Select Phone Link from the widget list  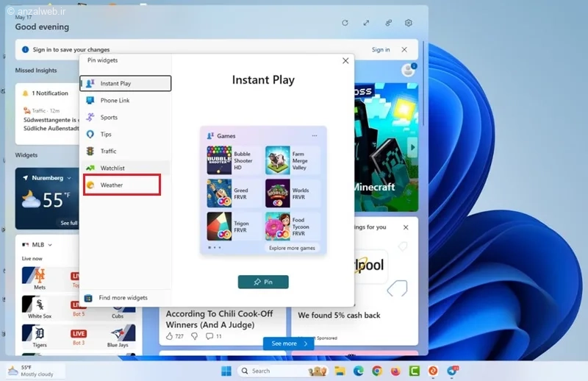tap(115, 101)
